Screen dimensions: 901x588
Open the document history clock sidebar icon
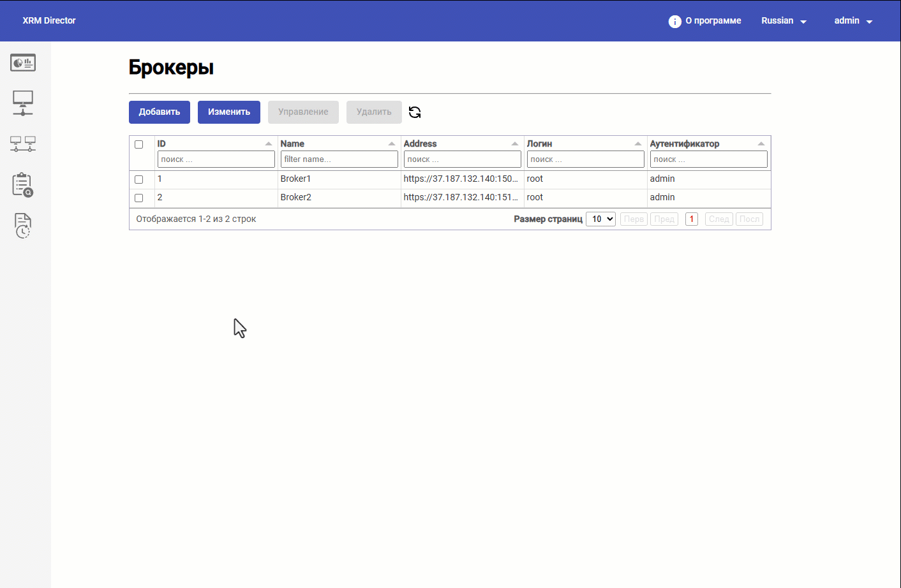[x=23, y=226]
